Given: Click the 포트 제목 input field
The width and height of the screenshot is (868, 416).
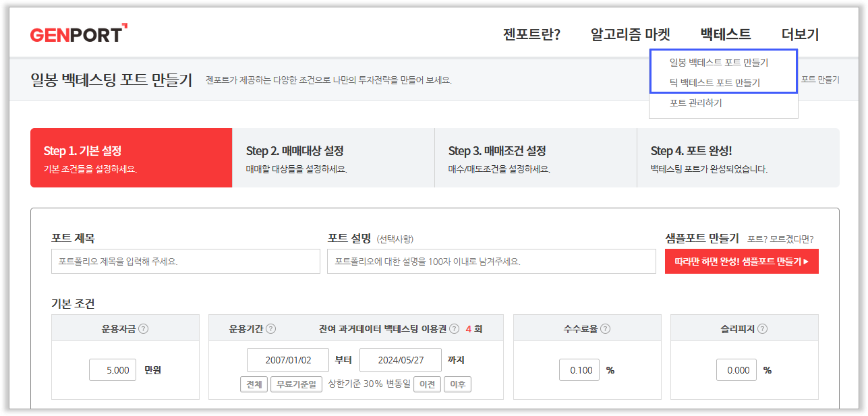Looking at the screenshot, I should click(185, 261).
